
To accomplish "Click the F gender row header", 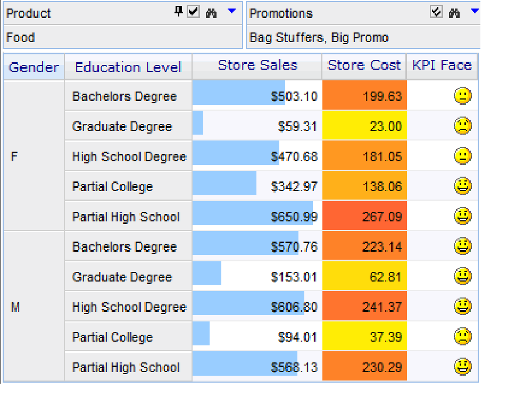I will (x=14, y=156).
